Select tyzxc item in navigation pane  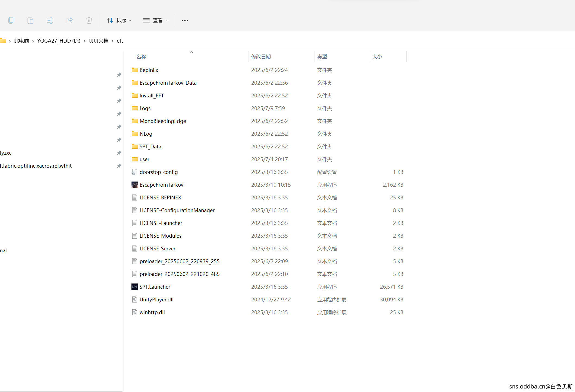[6, 153]
